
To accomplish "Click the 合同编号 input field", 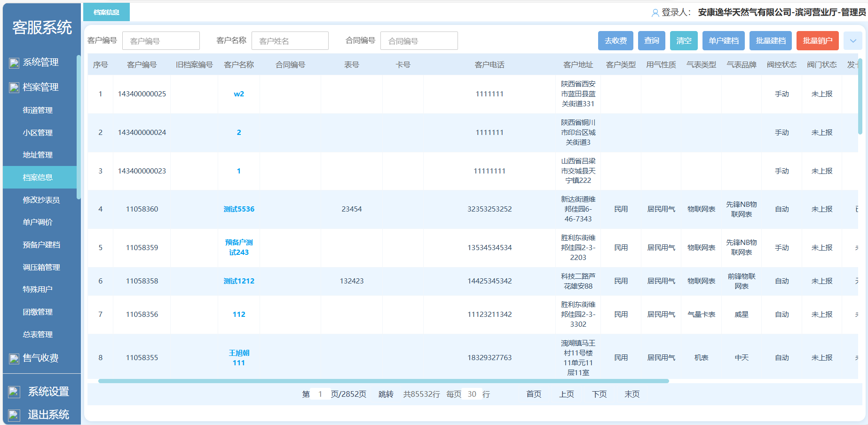I will click(x=419, y=41).
